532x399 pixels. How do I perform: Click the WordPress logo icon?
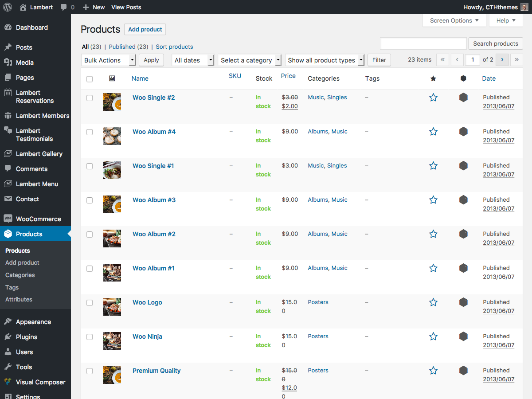click(7, 7)
